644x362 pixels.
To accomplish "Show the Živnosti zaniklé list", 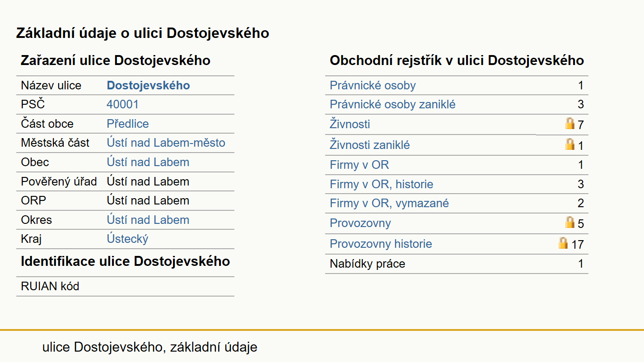I will pyautogui.click(x=370, y=145).
